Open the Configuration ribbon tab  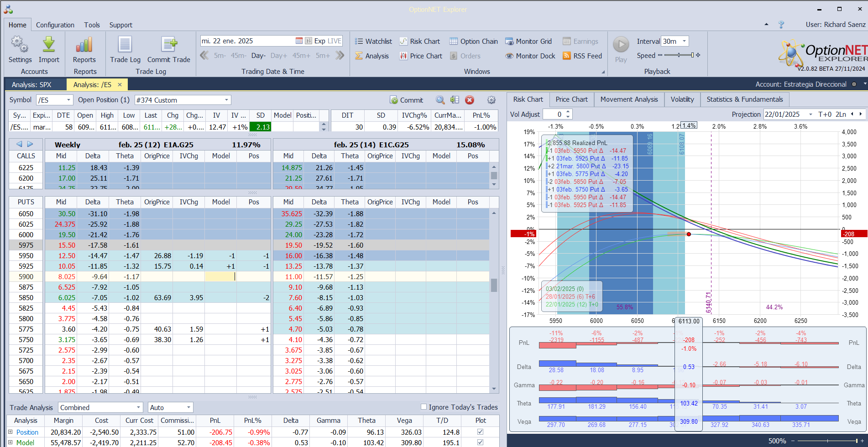55,25
